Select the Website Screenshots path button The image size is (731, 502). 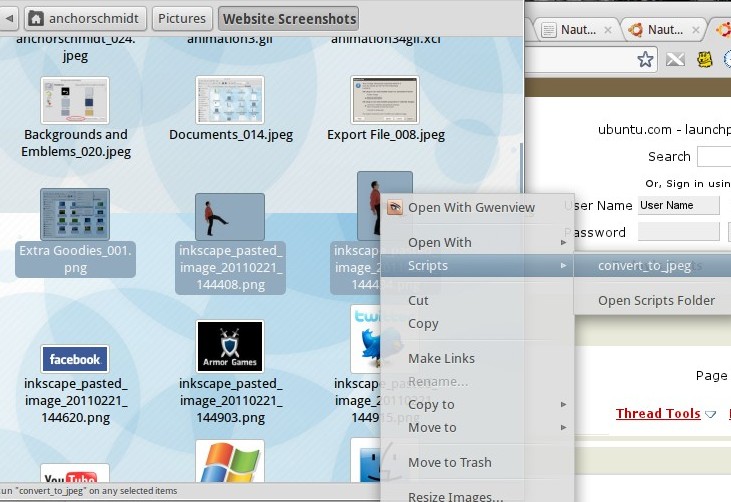click(x=289, y=19)
